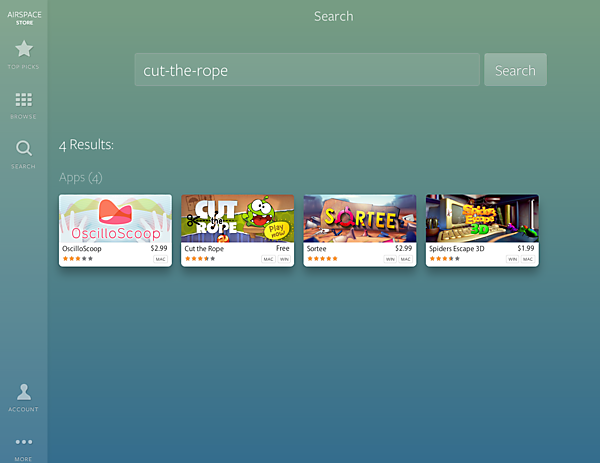Click the star rating of OscilloScoop
The image size is (600, 463).
coord(78,259)
